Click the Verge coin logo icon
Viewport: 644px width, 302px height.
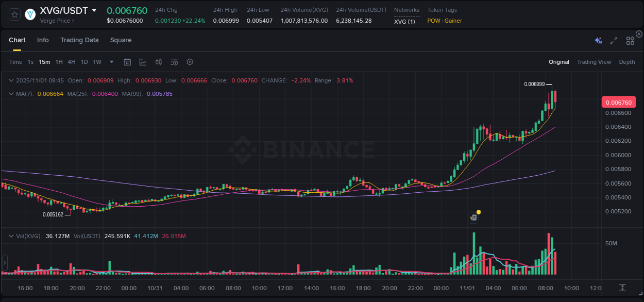30,15
